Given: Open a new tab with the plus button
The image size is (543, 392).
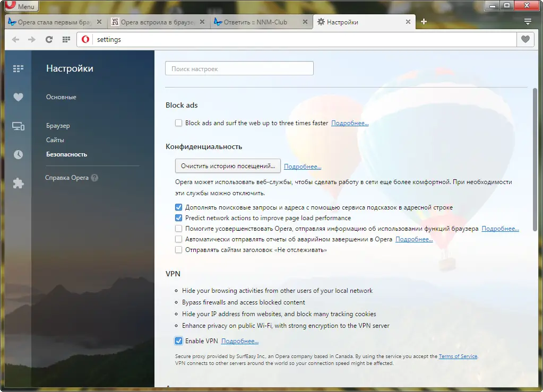Looking at the screenshot, I should [x=424, y=22].
